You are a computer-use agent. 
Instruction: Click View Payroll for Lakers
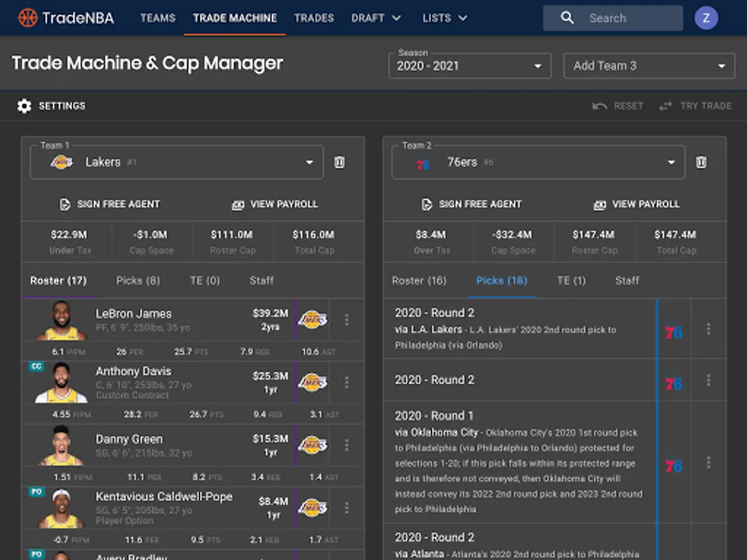click(275, 204)
